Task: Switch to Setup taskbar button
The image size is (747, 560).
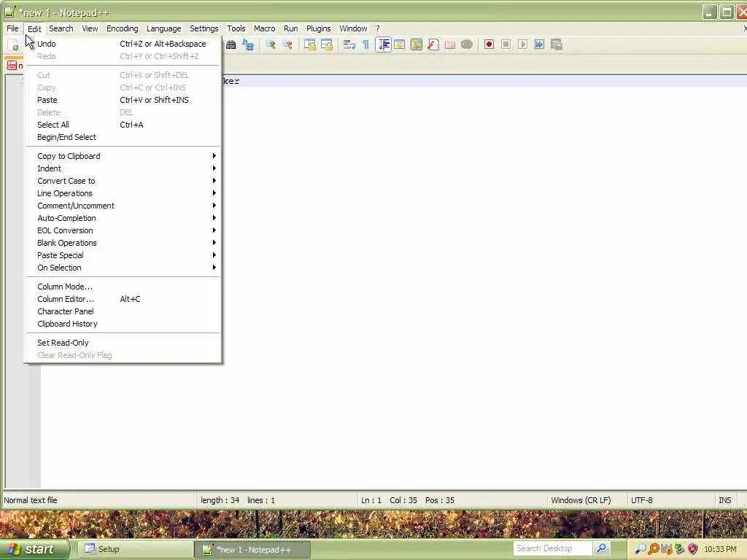Action: coord(134,549)
